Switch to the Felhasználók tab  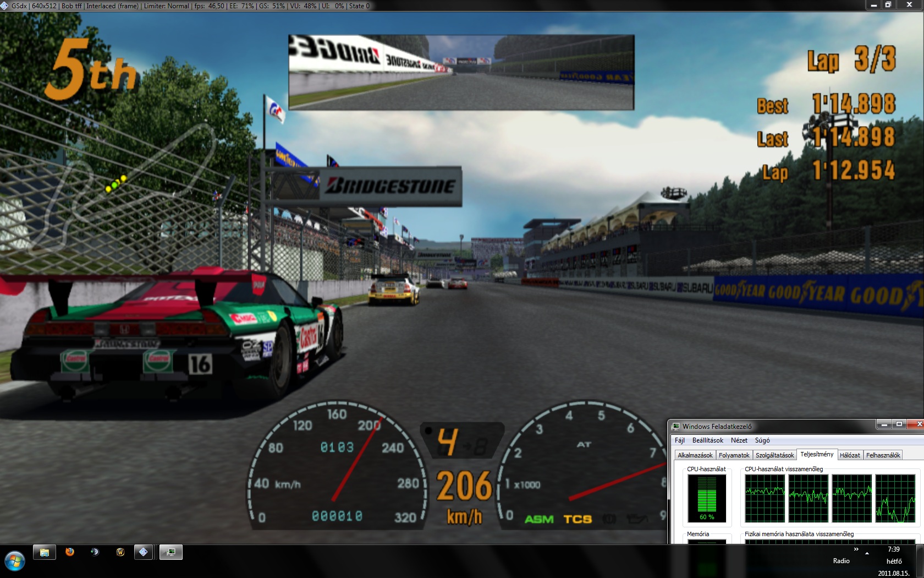883,455
